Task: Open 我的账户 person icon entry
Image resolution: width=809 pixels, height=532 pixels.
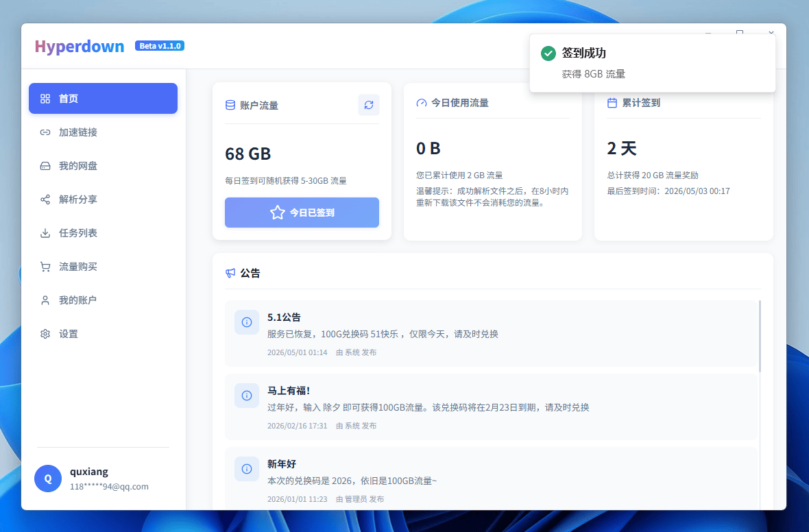Action: [x=45, y=300]
